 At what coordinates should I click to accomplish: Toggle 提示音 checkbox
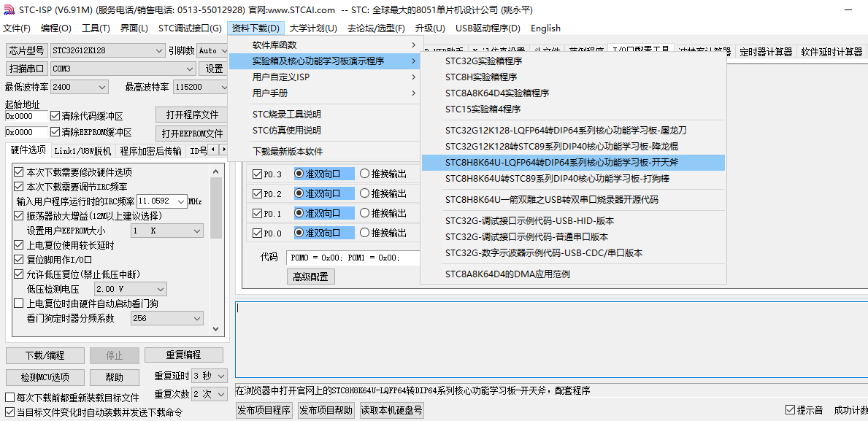(x=790, y=410)
